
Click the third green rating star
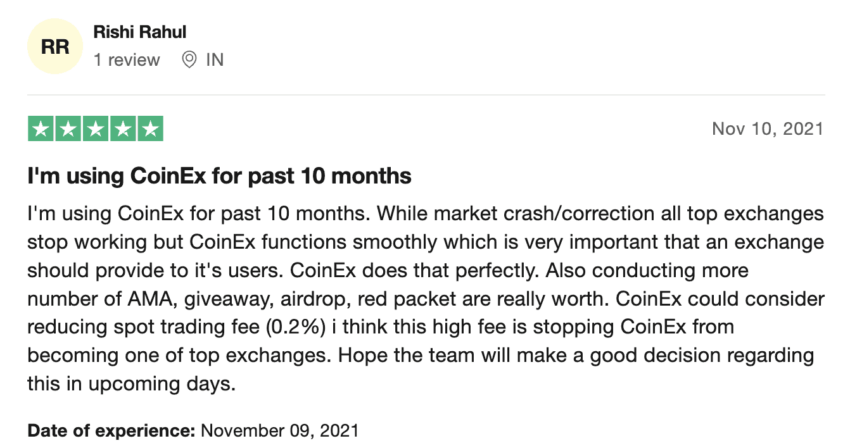point(95,129)
